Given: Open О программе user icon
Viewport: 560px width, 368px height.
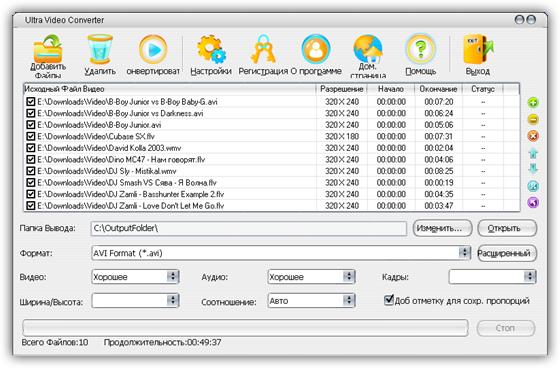Looking at the screenshot, I should click(x=316, y=49).
